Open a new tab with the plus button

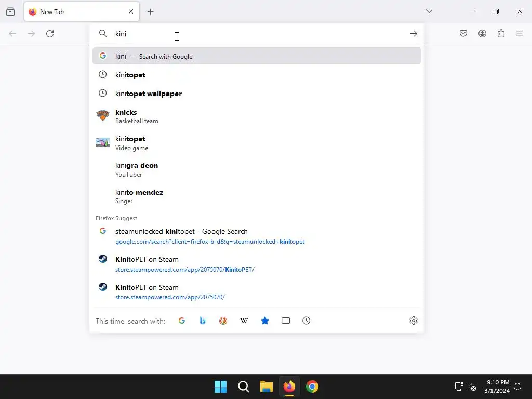pyautogui.click(x=151, y=12)
